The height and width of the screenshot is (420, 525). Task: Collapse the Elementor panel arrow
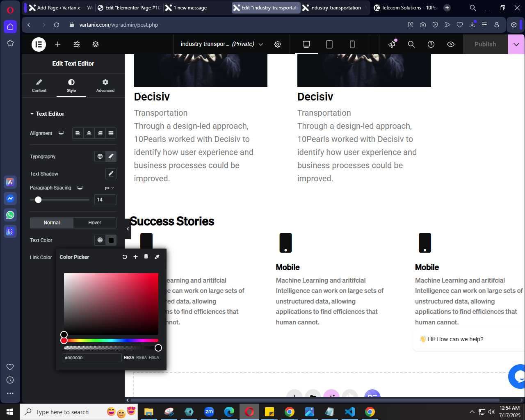tap(128, 229)
